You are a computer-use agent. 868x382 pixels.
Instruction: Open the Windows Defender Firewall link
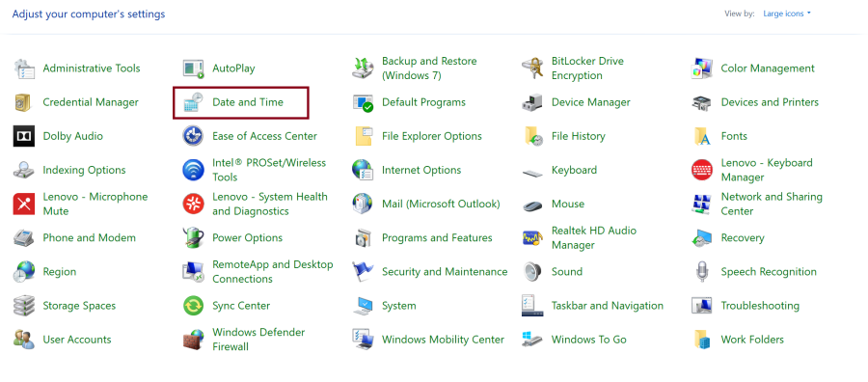coord(258,340)
